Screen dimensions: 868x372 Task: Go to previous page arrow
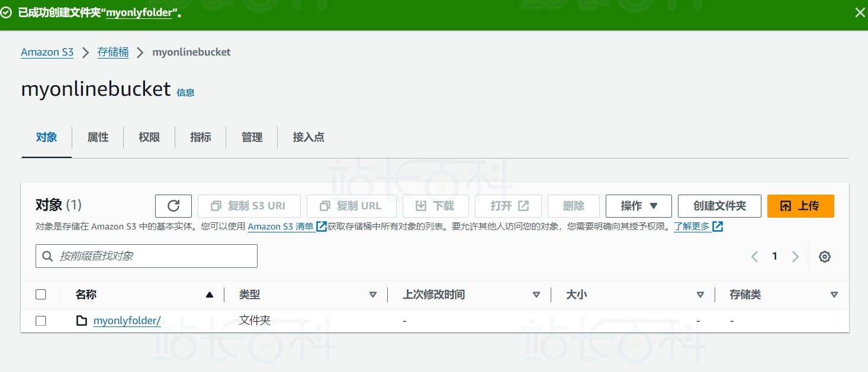754,257
